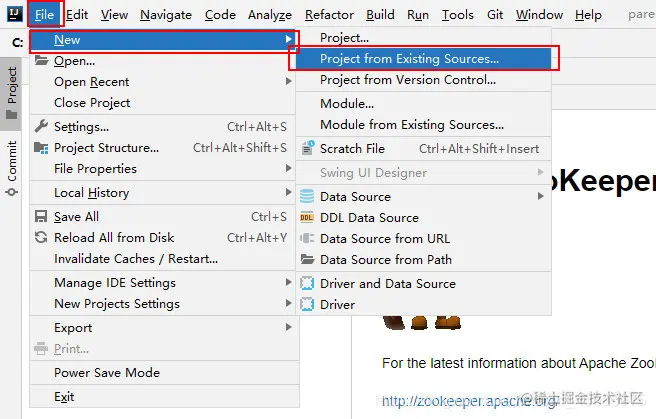Click the Scratch File icon
This screenshot has height=419, width=656.
308,148
